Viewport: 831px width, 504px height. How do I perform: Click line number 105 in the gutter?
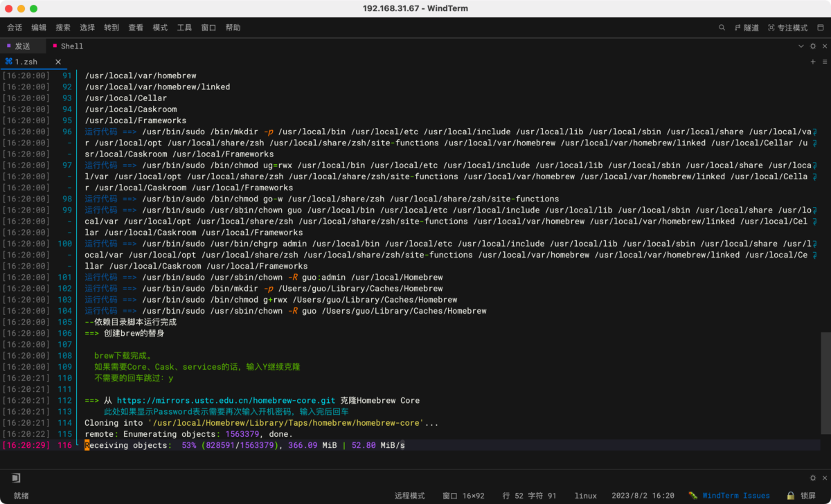pyautogui.click(x=65, y=322)
